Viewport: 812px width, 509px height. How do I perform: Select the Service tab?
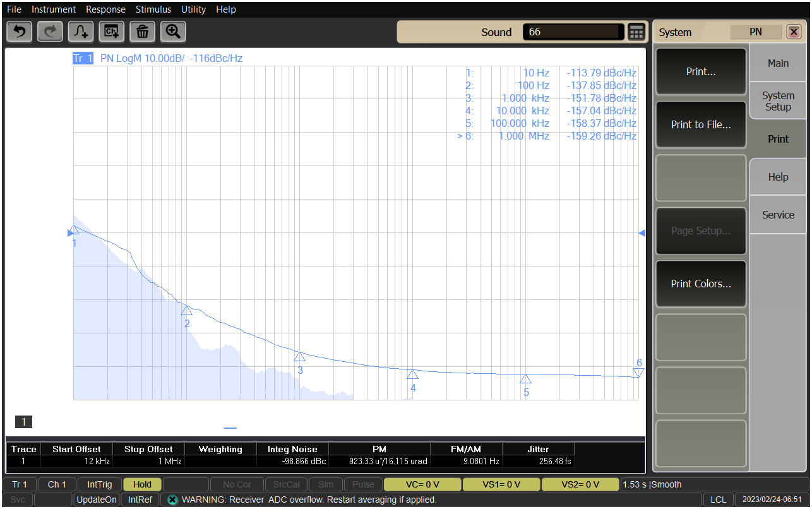tap(778, 215)
